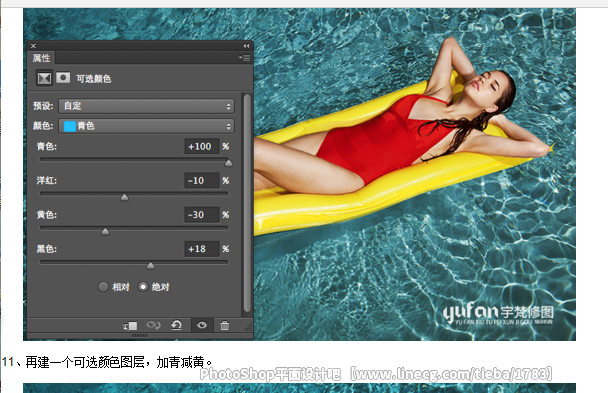
Task: Click the step 11 instruction text
Action: pyautogui.click(x=107, y=362)
